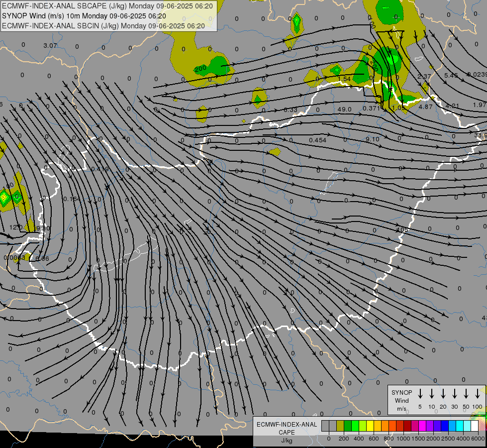
Task: Click the 5 m/s wind arrow in legend
Action: [x=420, y=394]
